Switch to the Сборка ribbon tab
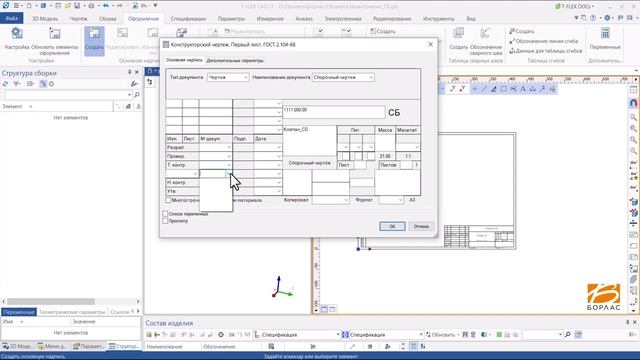Viewport: 640px width, 360px height. [x=107, y=19]
